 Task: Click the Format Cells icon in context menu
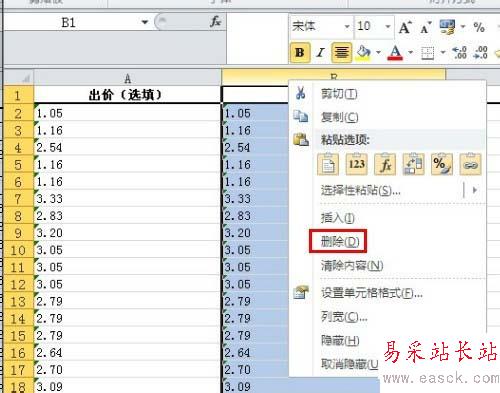(x=301, y=292)
